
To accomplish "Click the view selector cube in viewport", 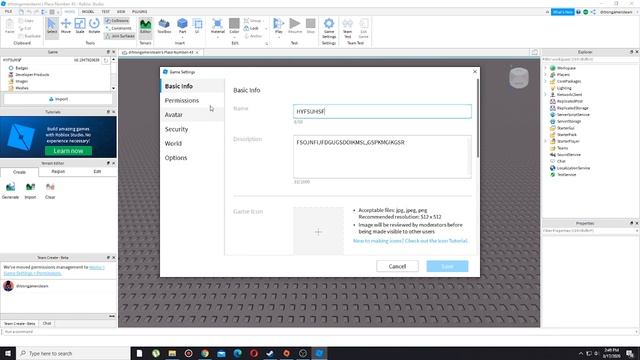I will pos(519,78).
